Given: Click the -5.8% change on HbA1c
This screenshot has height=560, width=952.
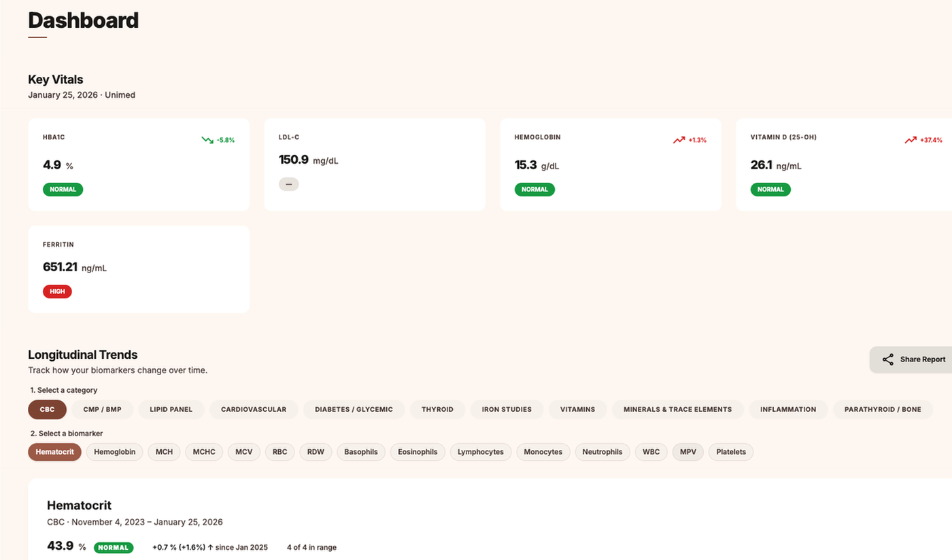Looking at the screenshot, I should click(226, 140).
